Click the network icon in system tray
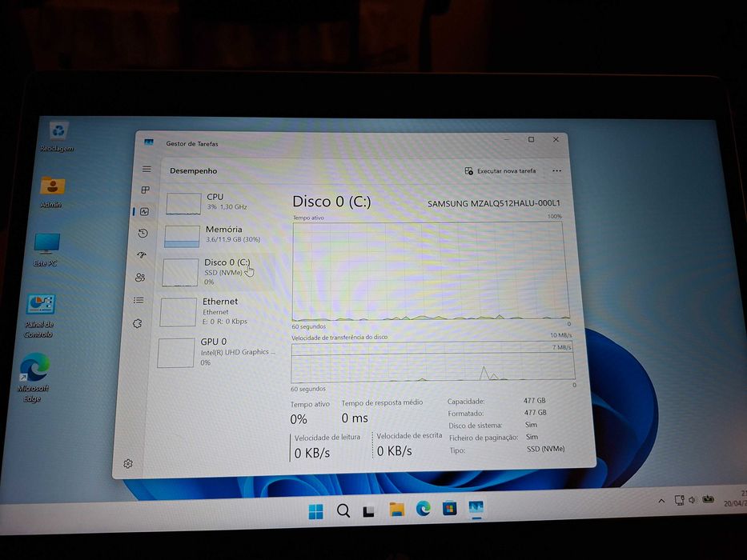The height and width of the screenshot is (560, 747). tap(680, 500)
